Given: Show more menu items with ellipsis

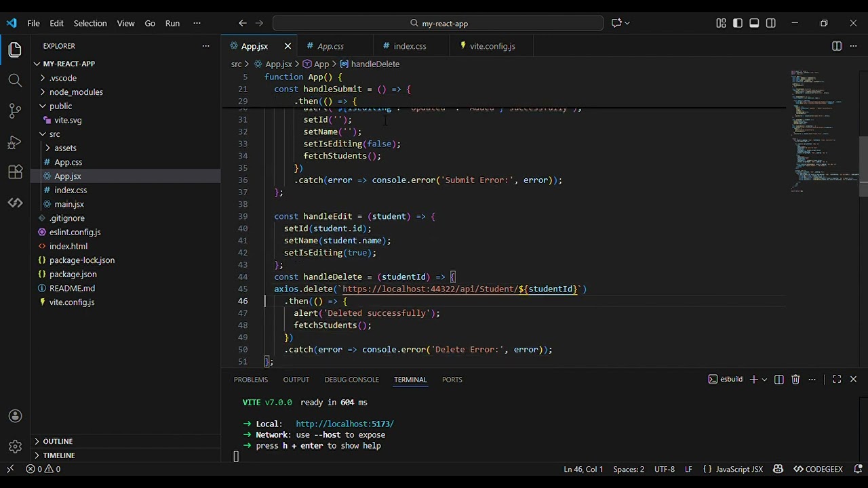Looking at the screenshot, I should tap(197, 23).
